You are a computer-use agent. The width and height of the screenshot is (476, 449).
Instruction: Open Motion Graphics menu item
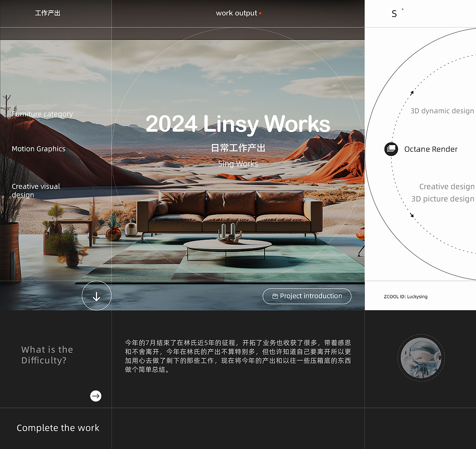click(38, 149)
